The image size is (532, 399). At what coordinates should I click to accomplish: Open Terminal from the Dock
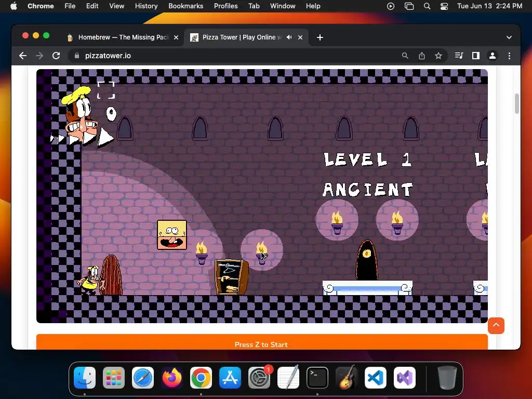317,378
